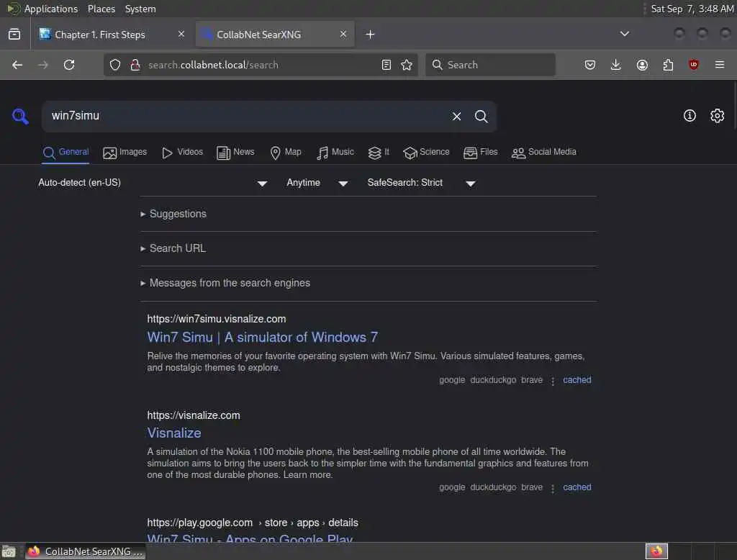Open the Applications menu
This screenshot has height=560, width=737.
pyautogui.click(x=51, y=9)
